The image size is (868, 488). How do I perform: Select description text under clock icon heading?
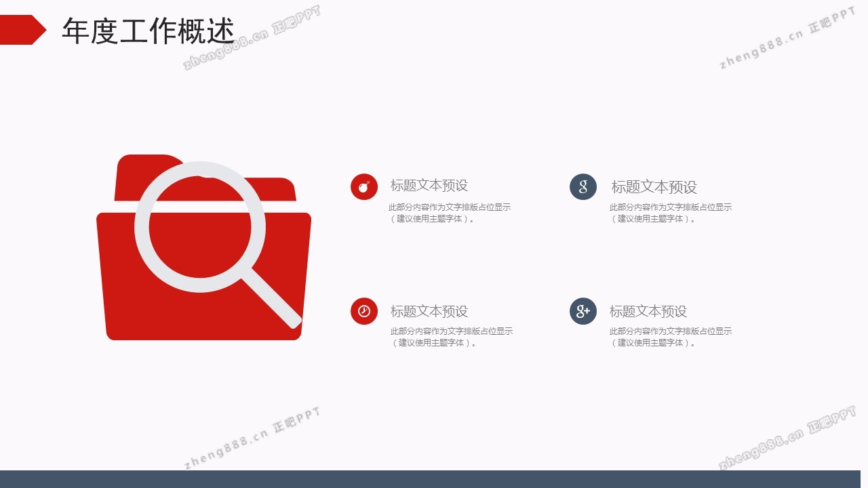451,337
